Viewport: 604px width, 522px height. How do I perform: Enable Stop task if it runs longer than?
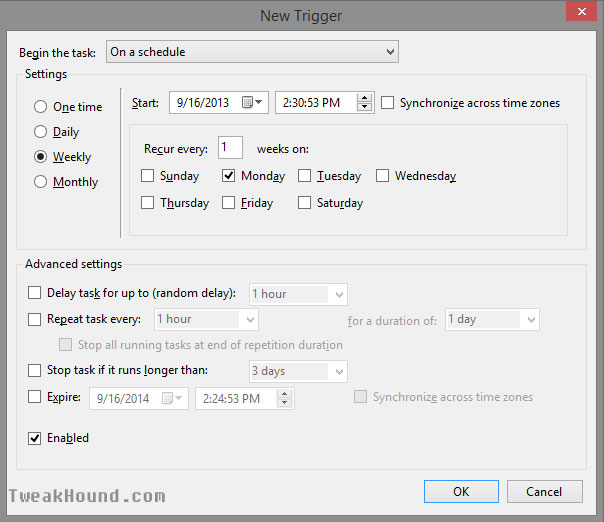[x=34, y=370]
